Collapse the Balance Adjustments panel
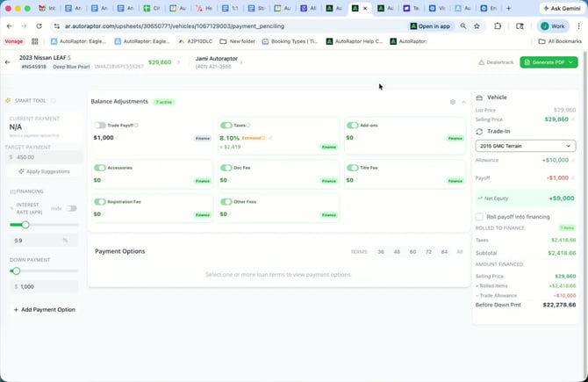588x382 pixels. [x=463, y=102]
